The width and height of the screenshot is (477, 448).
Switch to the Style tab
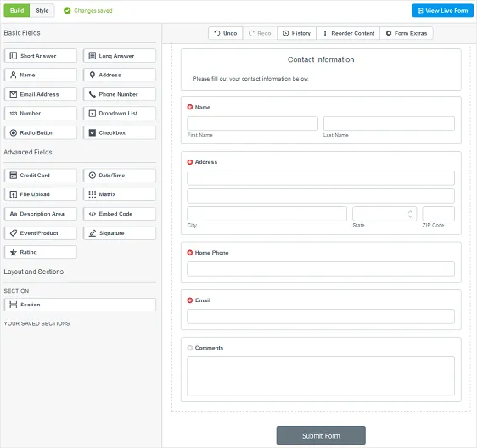42,11
